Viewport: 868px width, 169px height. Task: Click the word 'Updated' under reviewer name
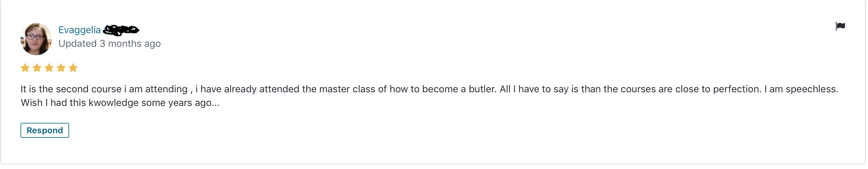78,44
